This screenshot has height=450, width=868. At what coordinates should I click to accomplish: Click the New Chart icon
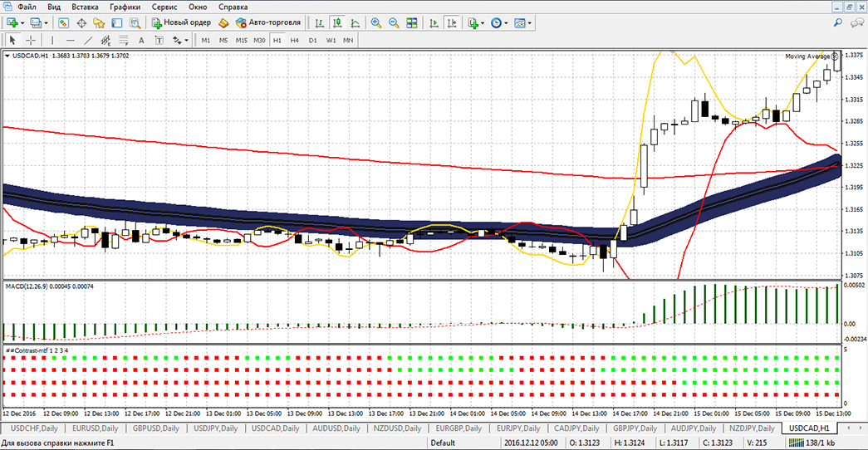(12, 22)
